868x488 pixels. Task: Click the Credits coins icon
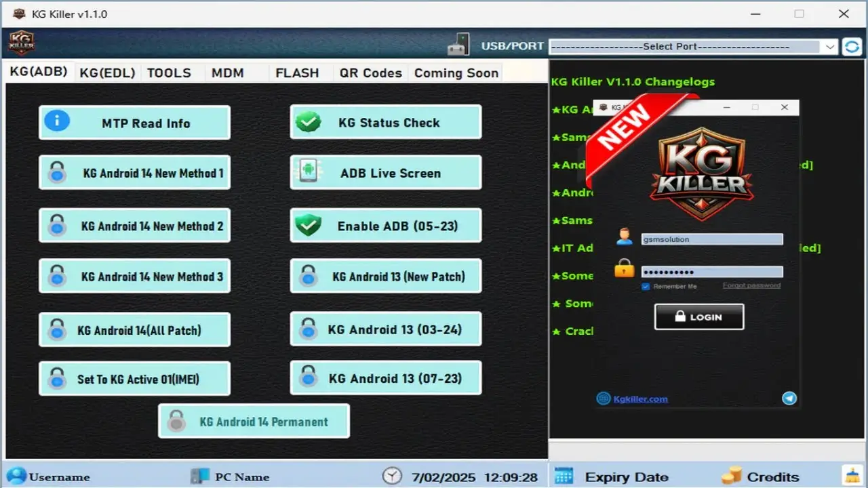coord(732,476)
